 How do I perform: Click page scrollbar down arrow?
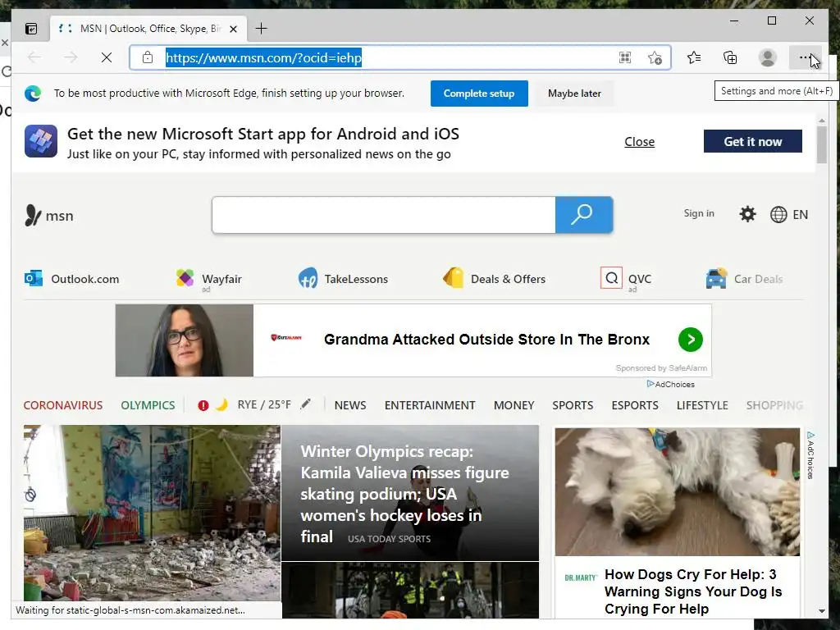(x=822, y=610)
